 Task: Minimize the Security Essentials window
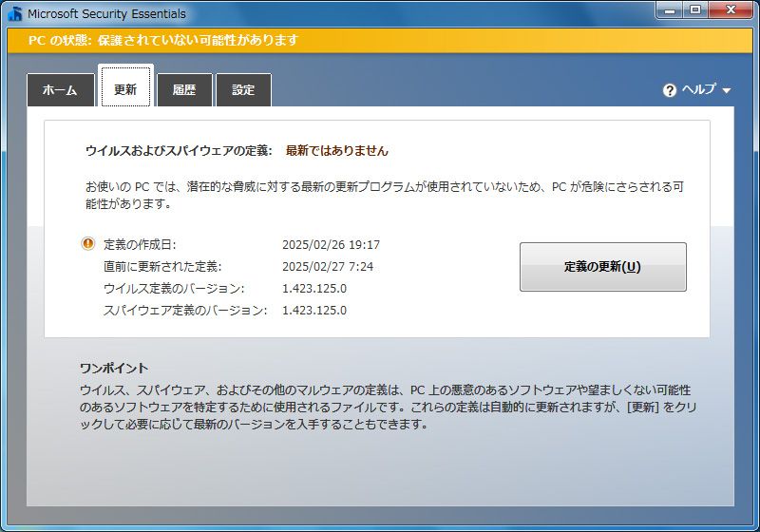(670, 10)
